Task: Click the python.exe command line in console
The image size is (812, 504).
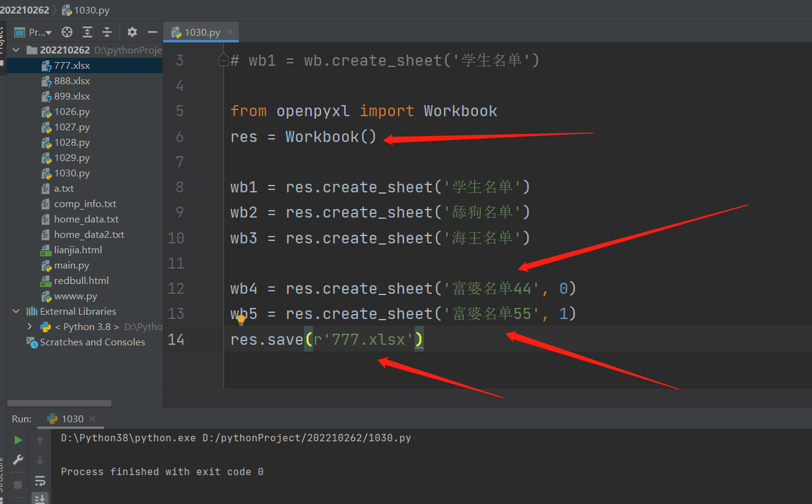Action: (x=236, y=438)
